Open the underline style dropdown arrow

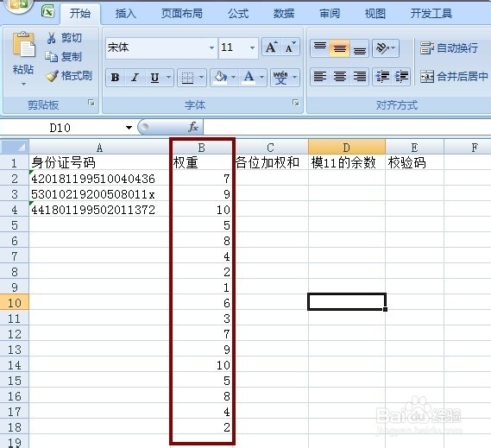click(169, 78)
